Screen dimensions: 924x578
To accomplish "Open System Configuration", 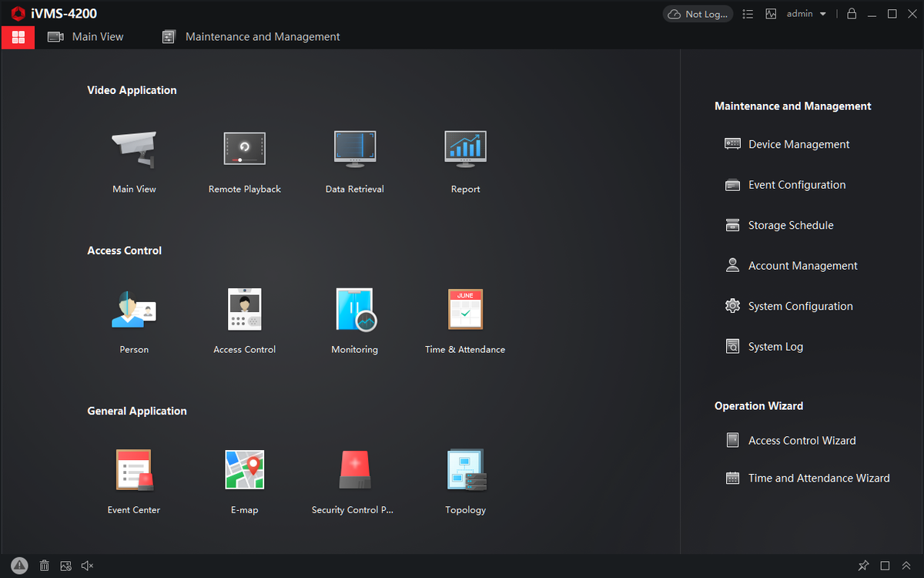I will 788,307.
